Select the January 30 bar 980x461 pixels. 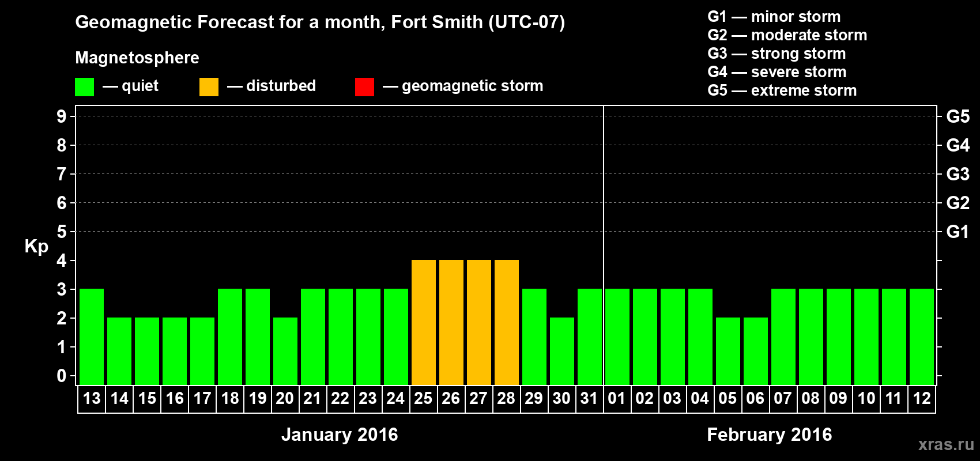tap(562, 351)
